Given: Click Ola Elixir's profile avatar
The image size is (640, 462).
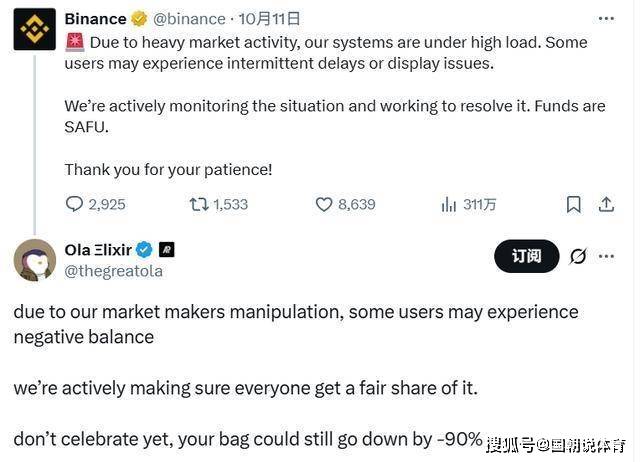Looking at the screenshot, I should point(34,260).
